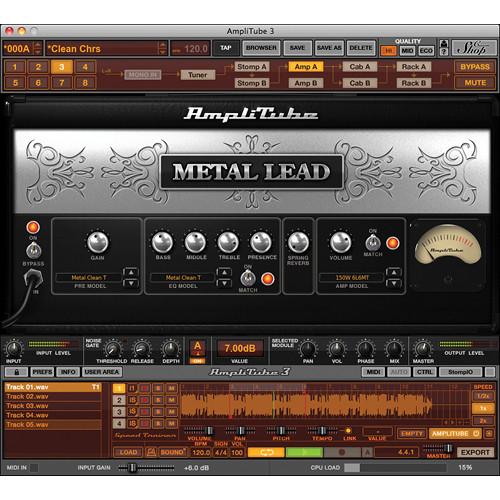Click the BROWSER button
The height and width of the screenshot is (500, 500).
coord(261,48)
